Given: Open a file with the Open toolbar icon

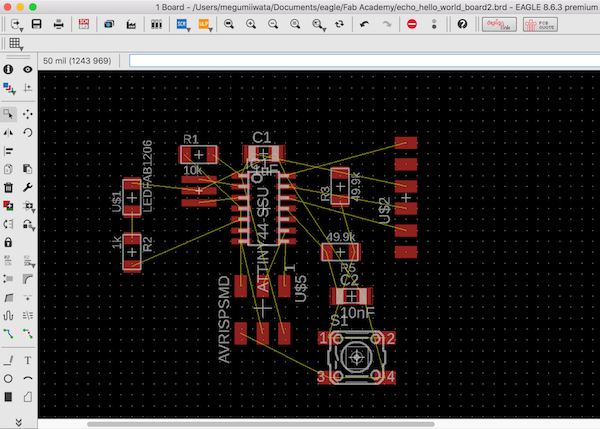Looking at the screenshot, I should 15,24.
